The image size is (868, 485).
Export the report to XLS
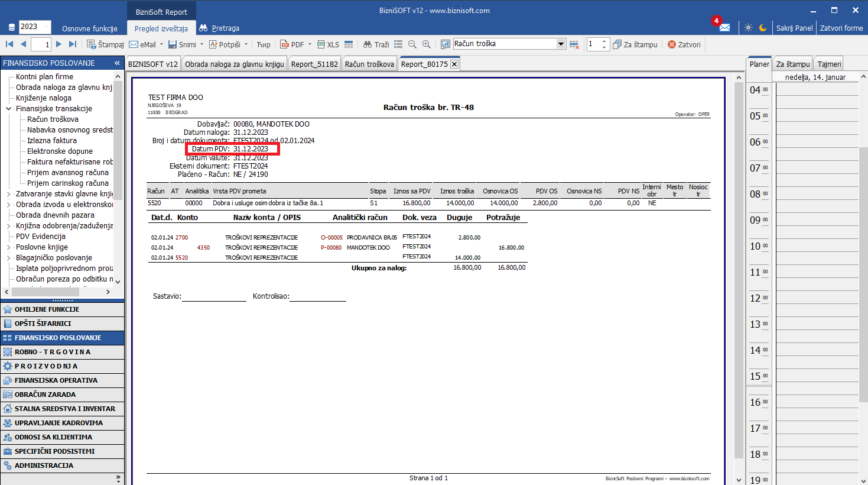point(329,44)
